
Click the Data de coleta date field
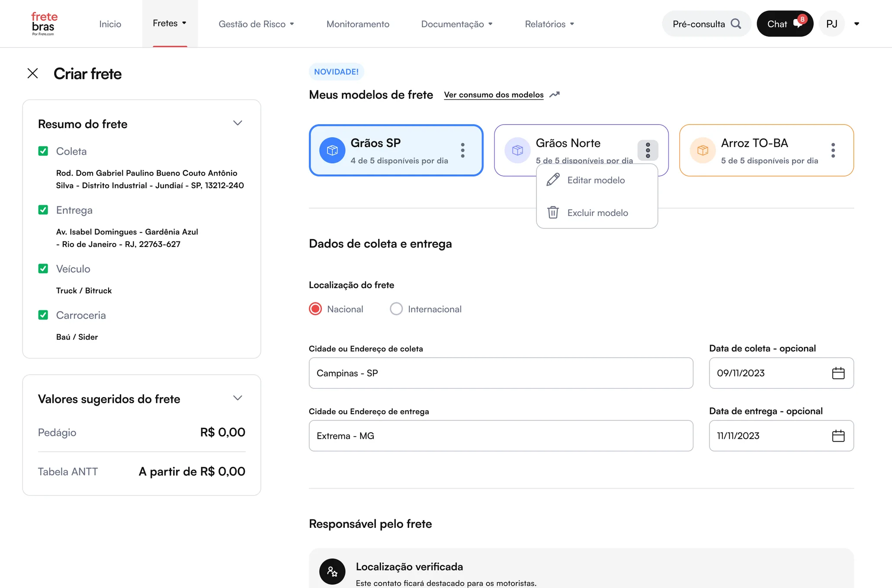[781, 373]
